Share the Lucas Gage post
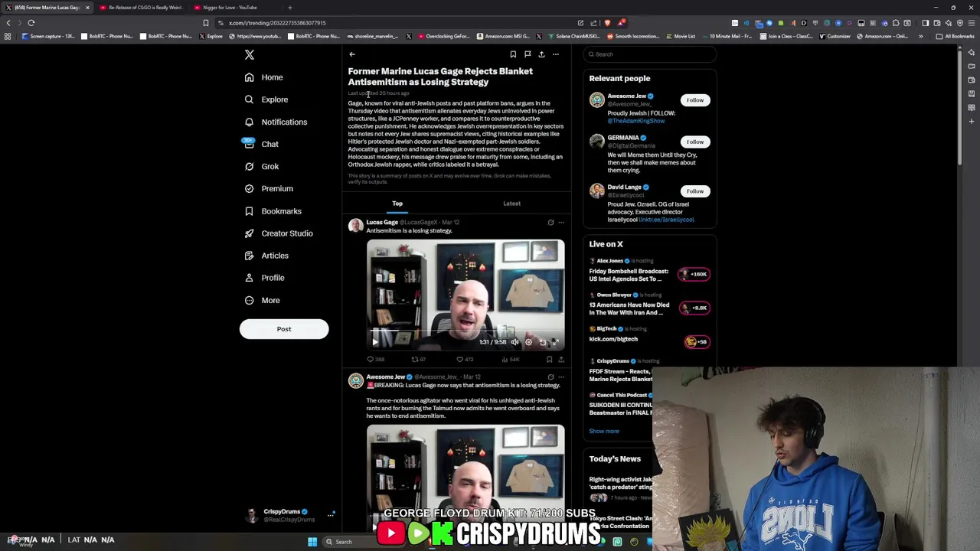The height and width of the screenshot is (551, 980). [x=561, y=359]
